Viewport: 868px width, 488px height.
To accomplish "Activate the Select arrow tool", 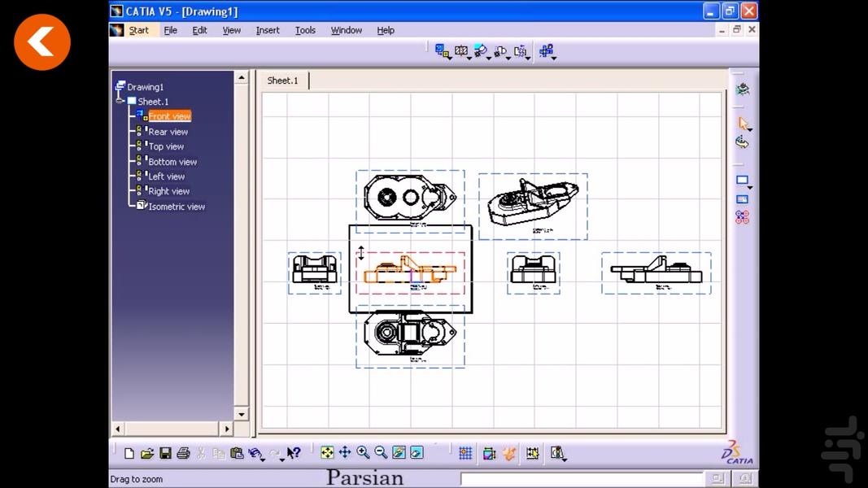I will (x=743, y=124).
